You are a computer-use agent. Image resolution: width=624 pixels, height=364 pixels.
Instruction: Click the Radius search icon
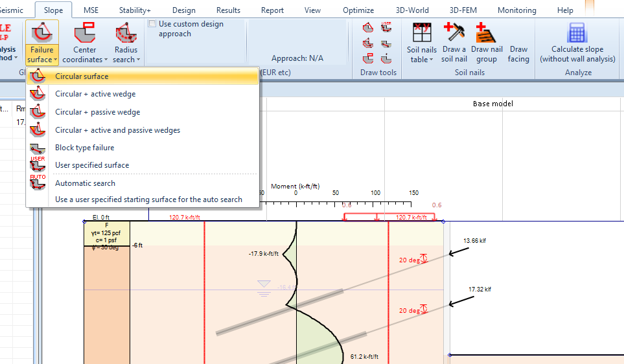point(126,32)
